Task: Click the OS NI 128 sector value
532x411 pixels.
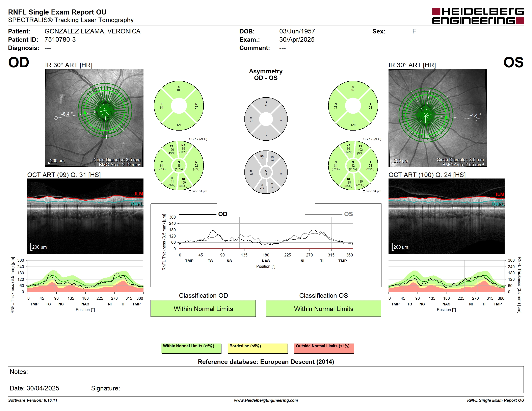Action: click(x=348, y=182)
